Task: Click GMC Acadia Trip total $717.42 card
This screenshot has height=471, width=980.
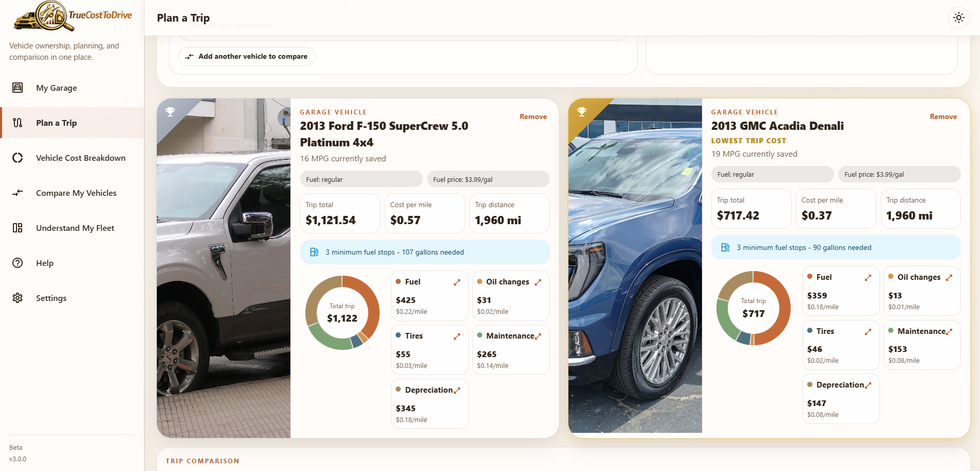Action: [751, 209]
